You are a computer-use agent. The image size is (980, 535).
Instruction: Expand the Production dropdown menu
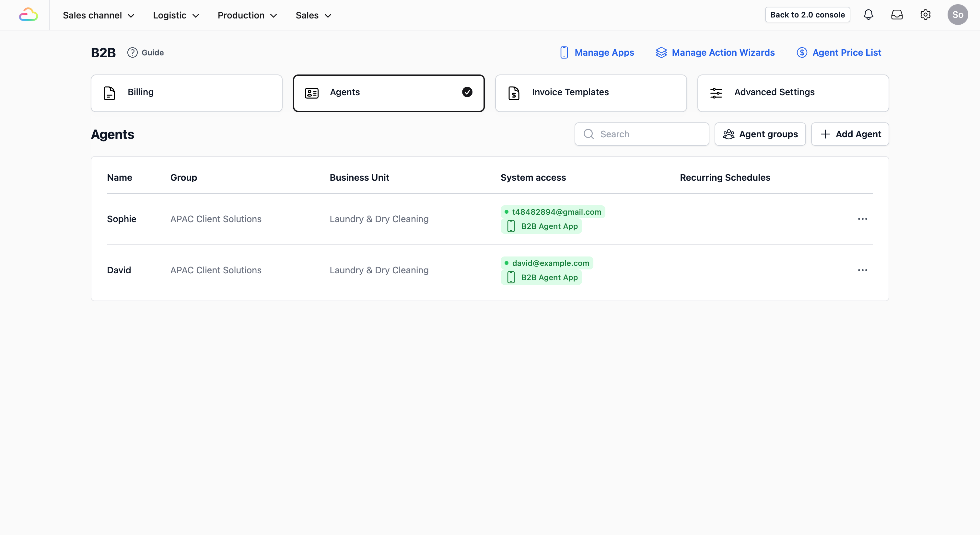pos(247,15)
